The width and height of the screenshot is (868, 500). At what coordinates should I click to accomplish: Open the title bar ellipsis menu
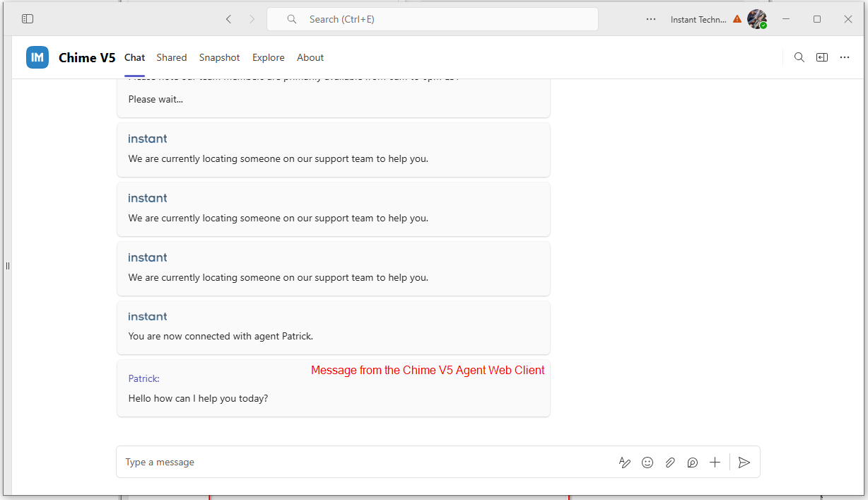point(651,19)
